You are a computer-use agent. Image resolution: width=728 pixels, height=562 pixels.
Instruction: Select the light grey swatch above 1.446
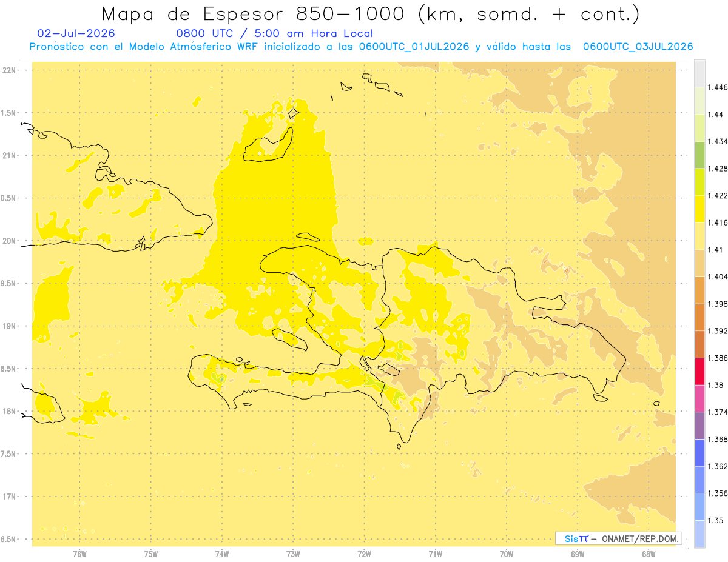(x=699, y=73)
